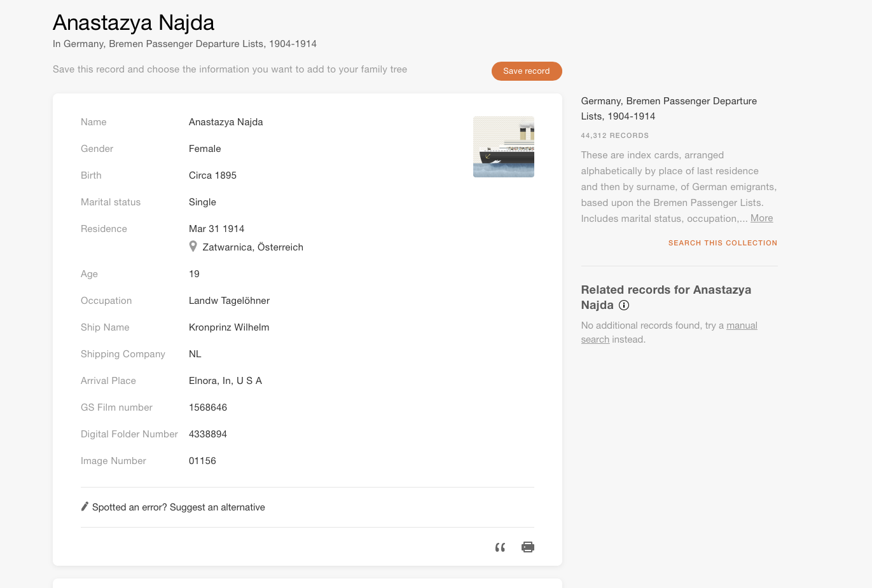Click the Digital Folder Number 4338894
The height and width of the screenshot is (588, 872).
point(208,434)
